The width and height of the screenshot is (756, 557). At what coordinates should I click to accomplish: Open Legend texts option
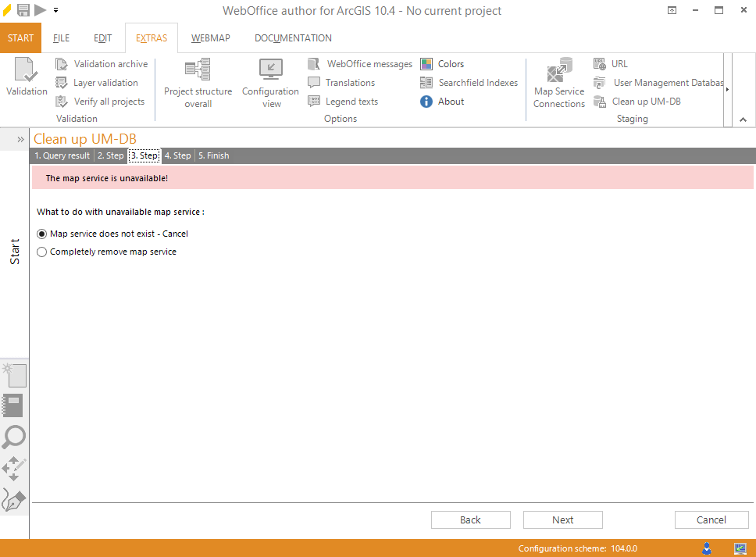pyautogui.click(x=343, y=102)
